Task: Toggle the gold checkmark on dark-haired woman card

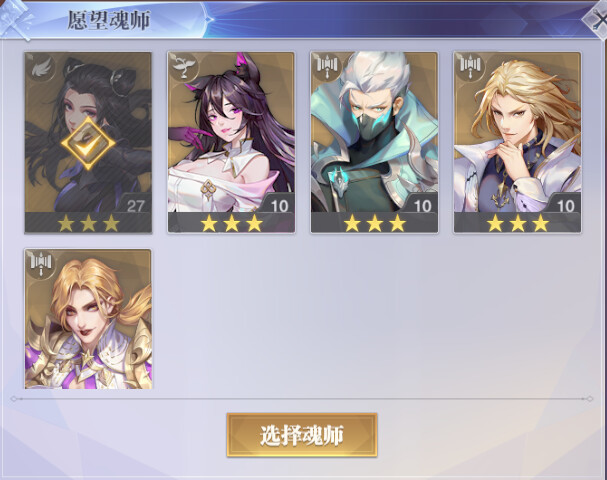Action: [x=88, y=144]
